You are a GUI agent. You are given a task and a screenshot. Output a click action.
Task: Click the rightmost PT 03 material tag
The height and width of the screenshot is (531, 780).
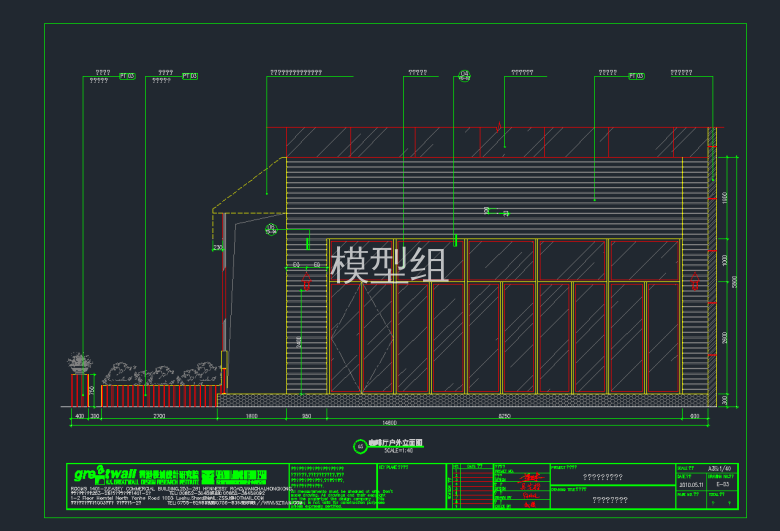tap(636, 75)
